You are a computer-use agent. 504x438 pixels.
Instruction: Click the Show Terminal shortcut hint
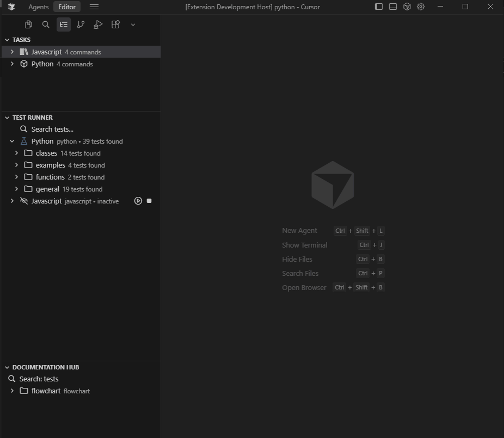click(x=333, y=245)
